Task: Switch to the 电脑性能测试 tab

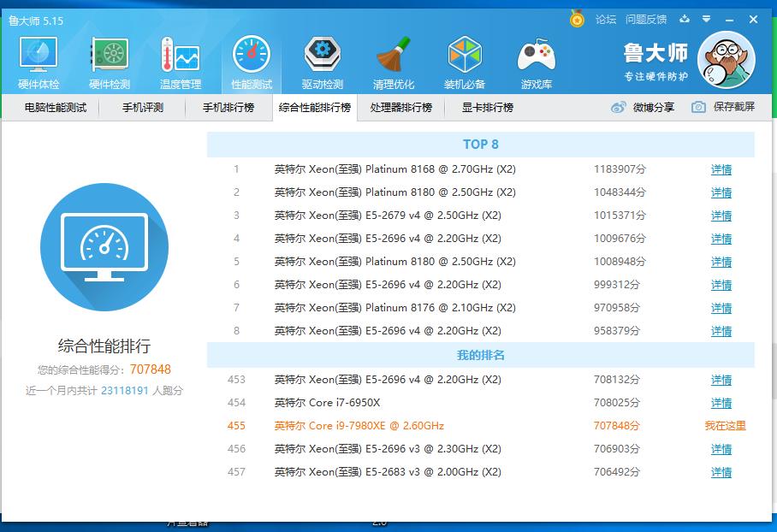Action: pos(56,108)
